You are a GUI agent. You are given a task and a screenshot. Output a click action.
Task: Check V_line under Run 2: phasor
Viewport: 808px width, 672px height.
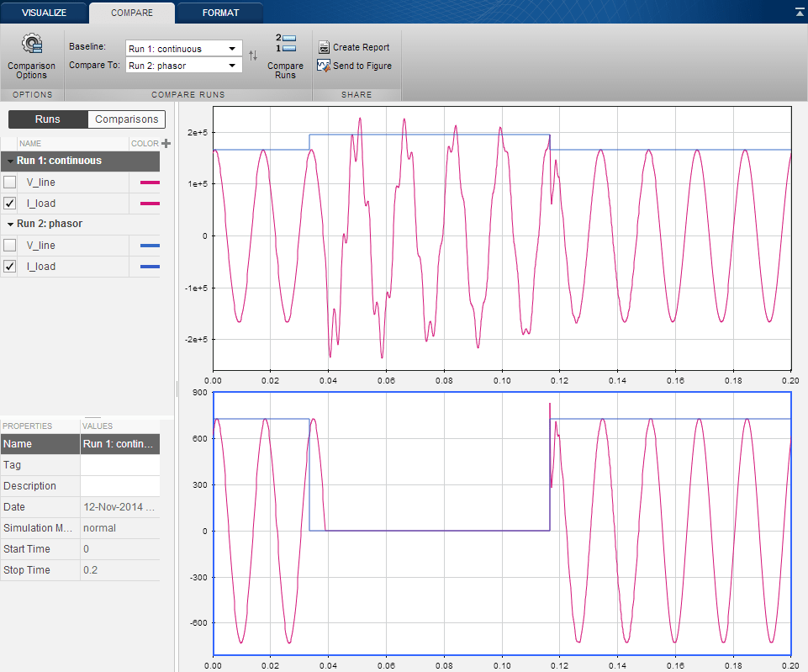coord(9,245)
